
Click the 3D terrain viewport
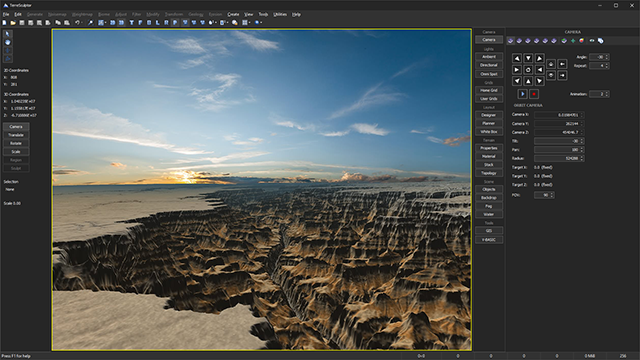click(x=262, y=190)
